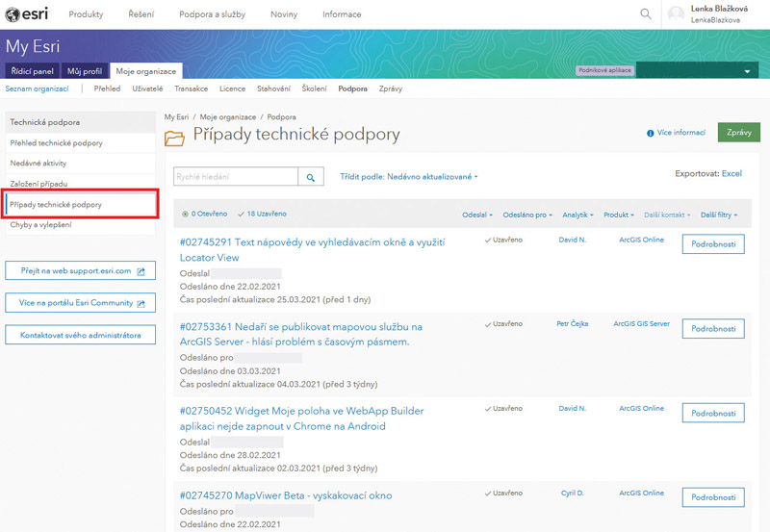
Task: Go to the Stahování subtab
Action: coord(273,89)
